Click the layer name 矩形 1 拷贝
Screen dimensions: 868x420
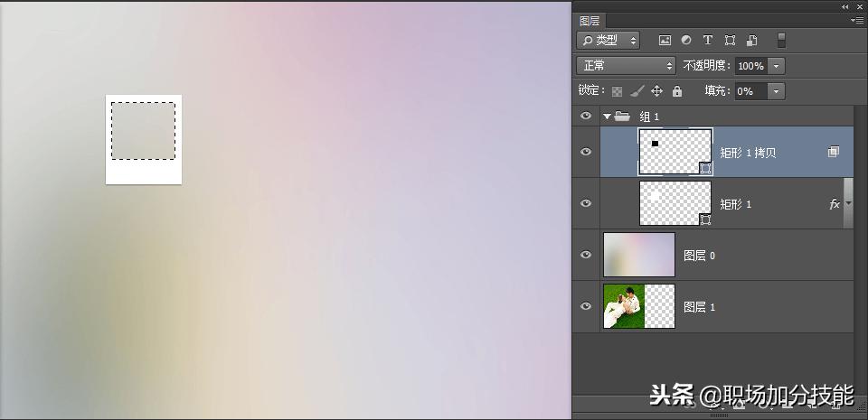(x=748, y=153)
